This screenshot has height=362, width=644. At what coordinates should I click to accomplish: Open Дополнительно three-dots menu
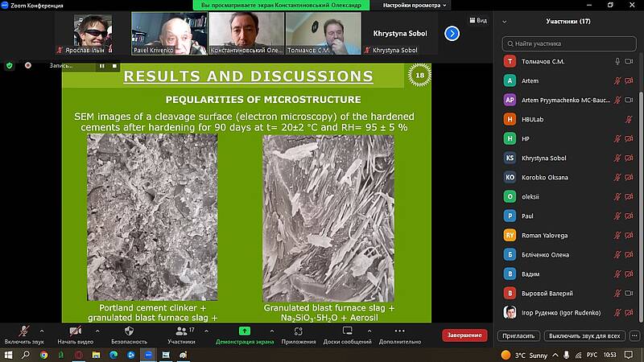point(399,331)
